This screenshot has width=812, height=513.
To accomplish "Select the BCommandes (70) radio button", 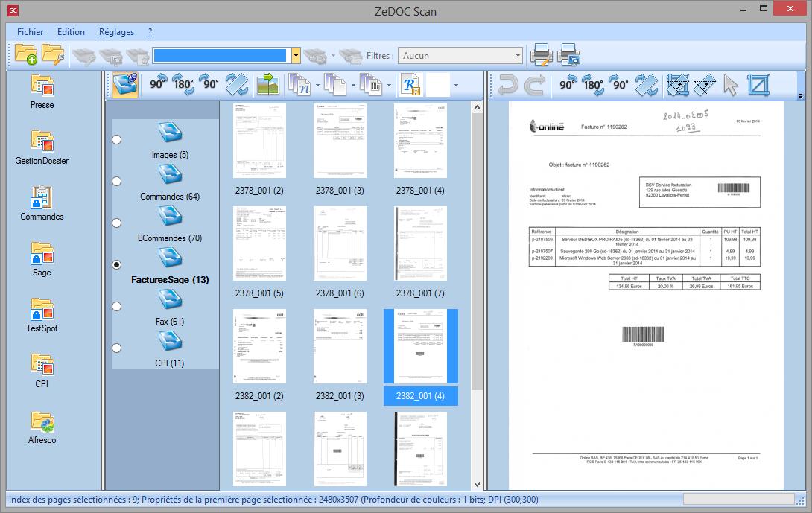I will (x=117, y=223).
